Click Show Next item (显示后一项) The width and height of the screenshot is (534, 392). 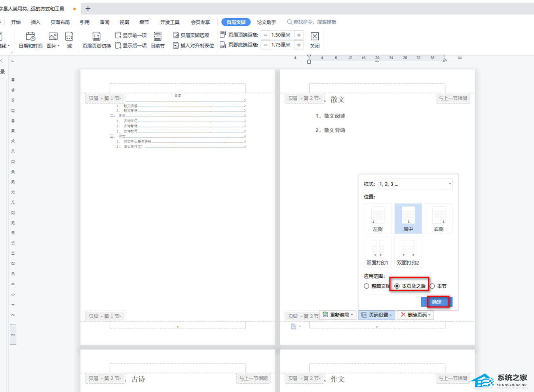(131, 45)
